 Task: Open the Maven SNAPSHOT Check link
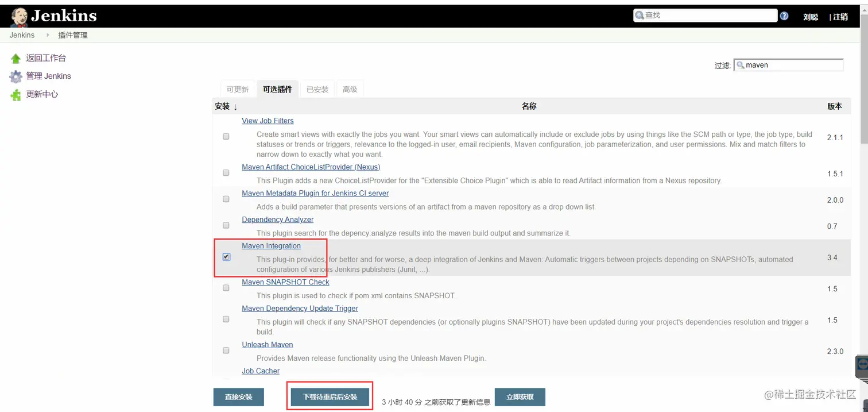(x=285, y=282)
